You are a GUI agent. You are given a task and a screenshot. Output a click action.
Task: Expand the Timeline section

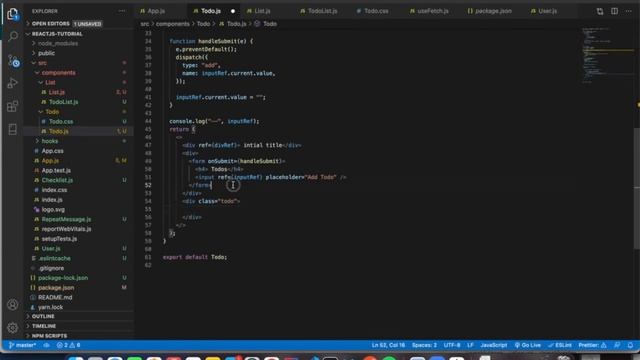tap(44, 326)
